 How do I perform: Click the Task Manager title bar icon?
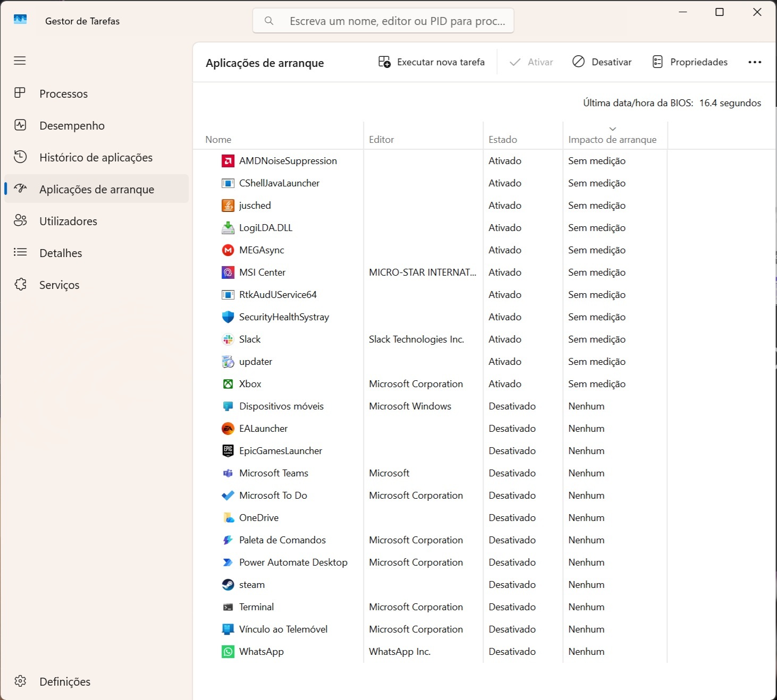tap(20, 20)
